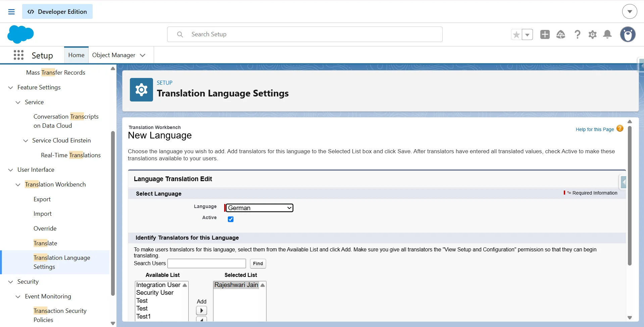The width and height of the screenshot is (644, 327).
Task: Focus the Search Users input field
Action: [x=207, y=263]
